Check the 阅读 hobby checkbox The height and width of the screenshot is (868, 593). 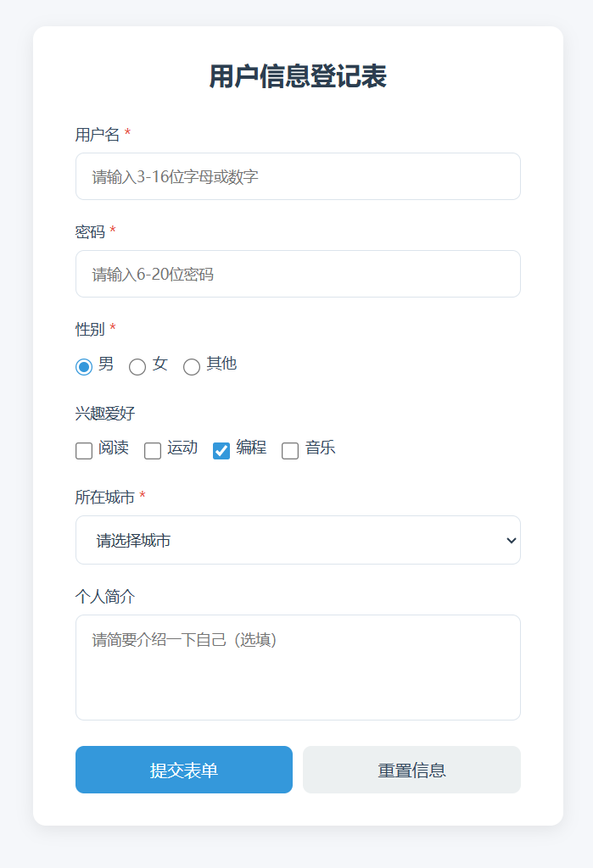[x=84, y=451]
